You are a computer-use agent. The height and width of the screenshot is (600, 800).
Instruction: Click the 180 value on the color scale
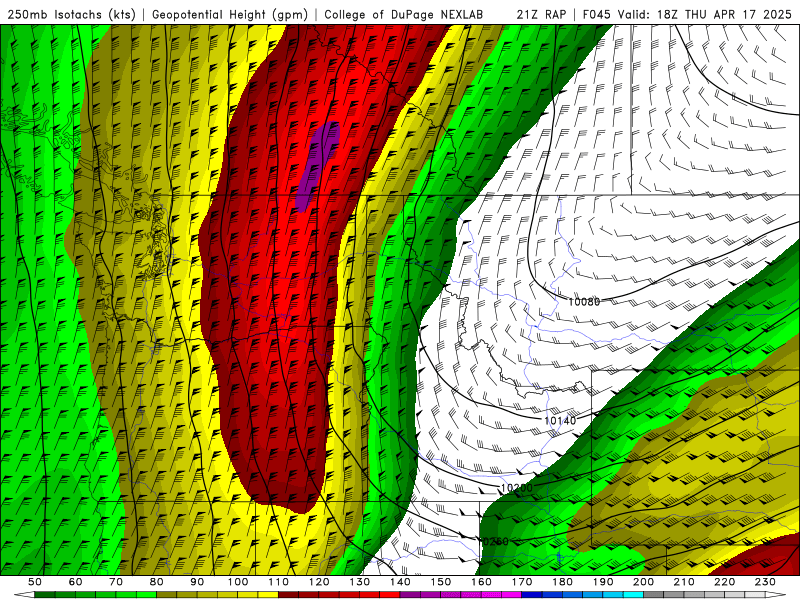[x=563, y=582]
